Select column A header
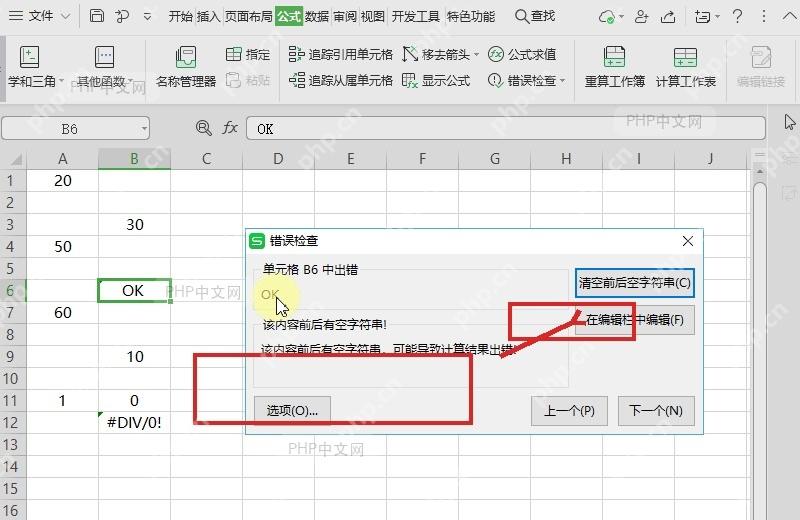This screenshot has width=800, height=520. 62,159
